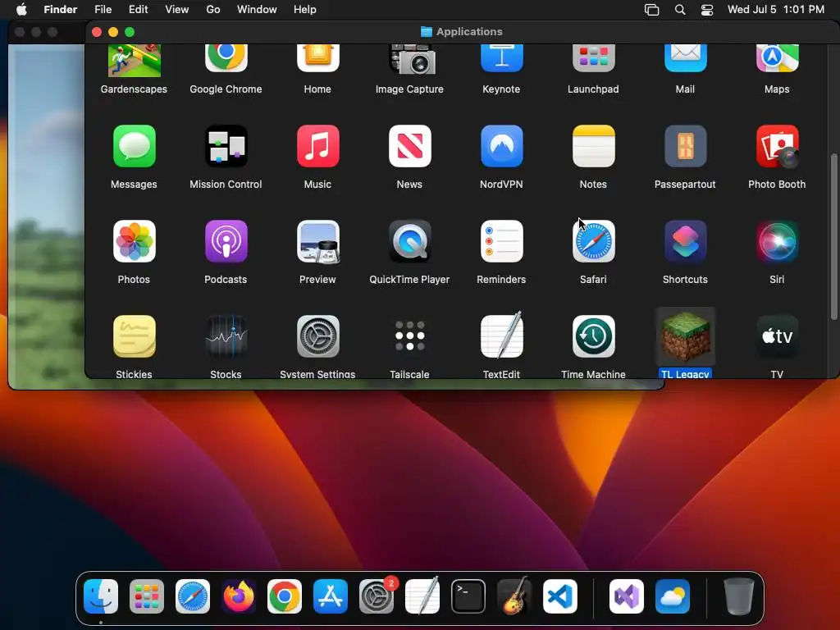Click the Stage Manager menu bar icon
Viewport: 840px width, 630px height.
(651, 10)
